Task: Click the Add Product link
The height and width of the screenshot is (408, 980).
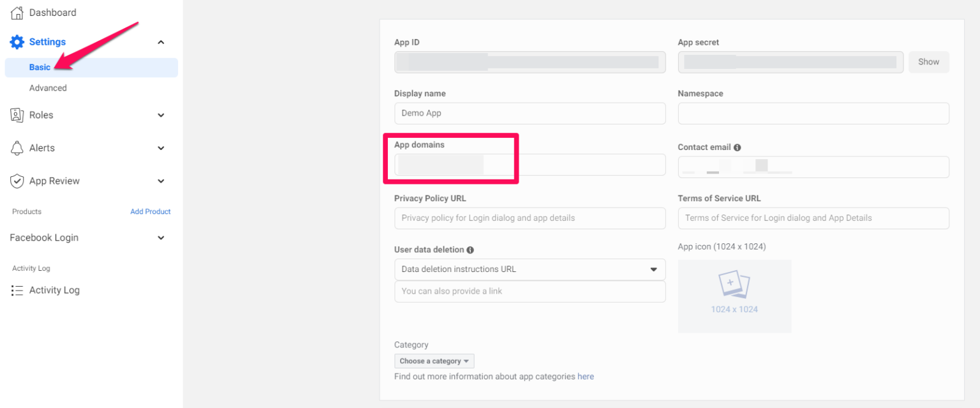Action: click(x=151, y=211)
